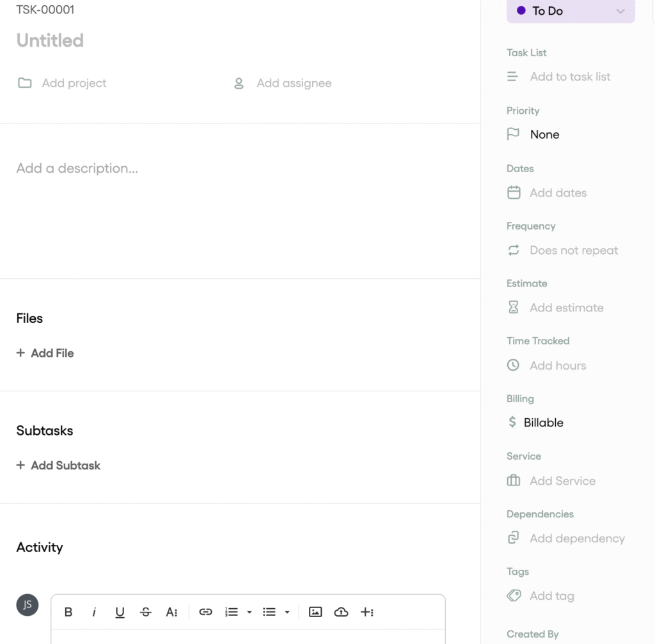655x644 pixels.
Task: Click Add Subtask under Subtasks
Action: pyautogui.click(x=58, y=466)
